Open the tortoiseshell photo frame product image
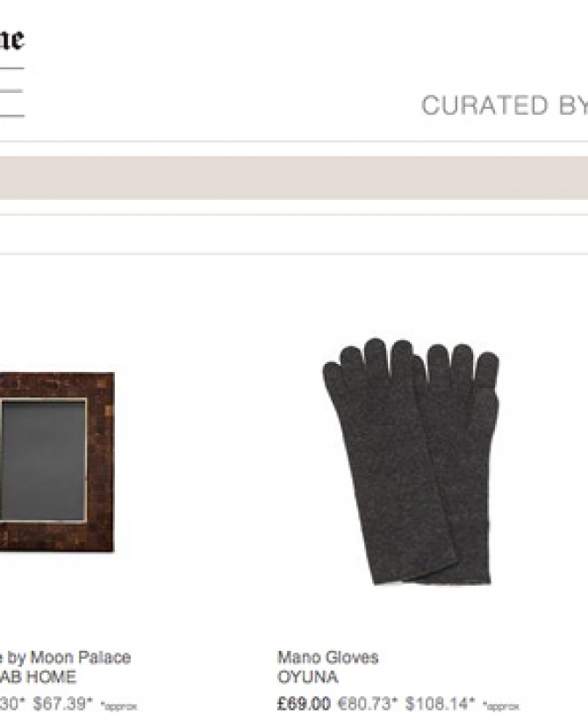Image resolution: width=588 pixels, height=728 pixels. pyautogui.click(x=57, y=461)
